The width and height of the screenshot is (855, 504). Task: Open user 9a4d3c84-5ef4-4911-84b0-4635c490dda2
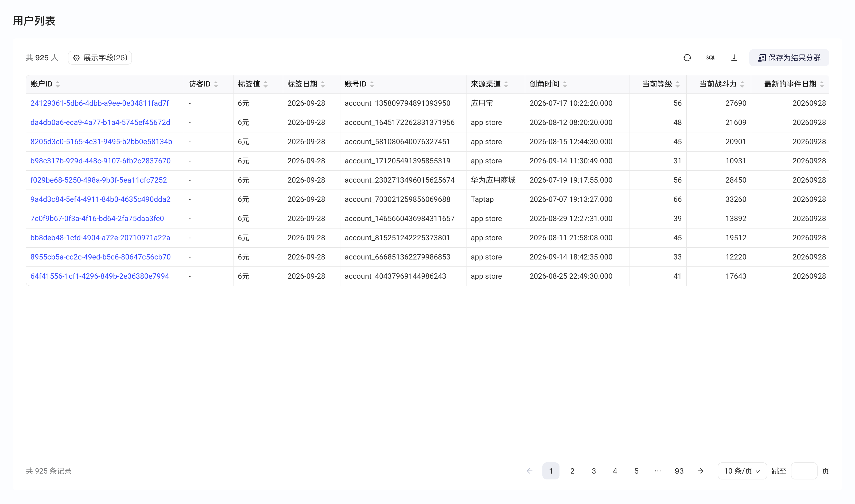pyautogui.click(x=100, y=199)
